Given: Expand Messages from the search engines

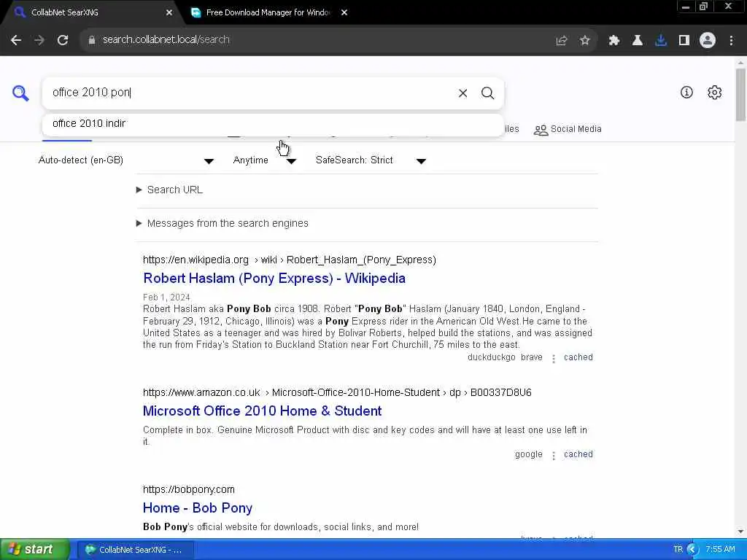Looking at the screenshot, I should pos(222,223).
